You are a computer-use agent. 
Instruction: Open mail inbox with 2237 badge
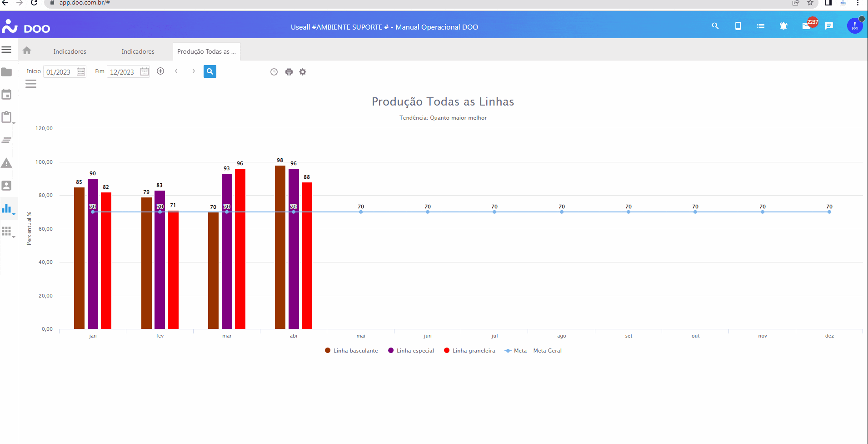[x=807, y=26]
